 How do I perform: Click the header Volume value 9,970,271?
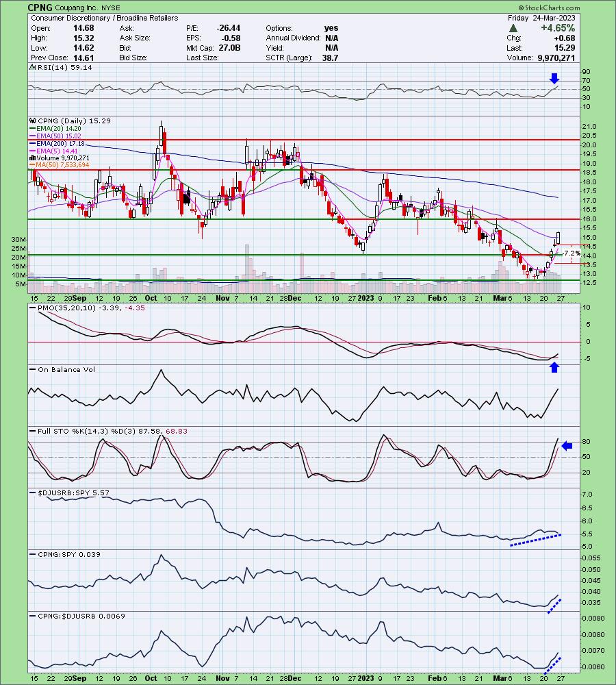556,58
